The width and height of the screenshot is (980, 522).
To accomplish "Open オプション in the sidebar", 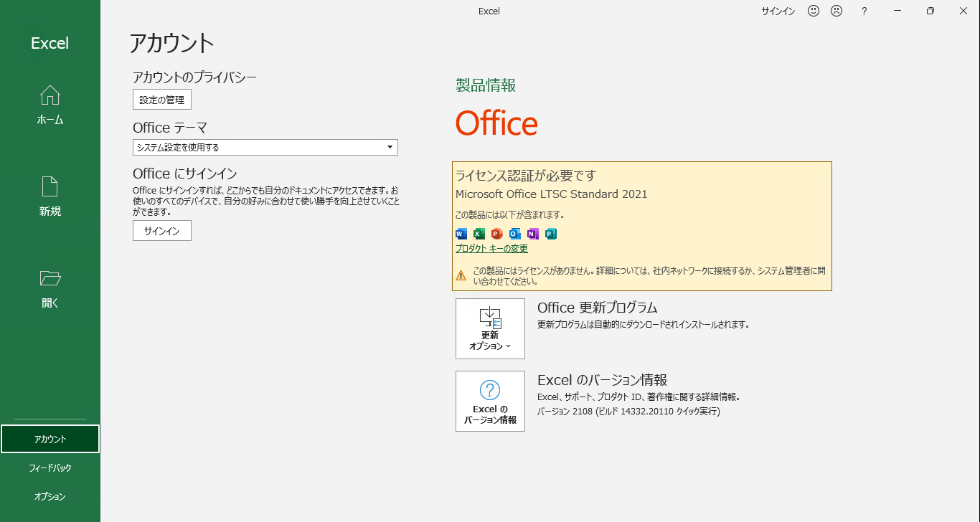I will [50, 496].
